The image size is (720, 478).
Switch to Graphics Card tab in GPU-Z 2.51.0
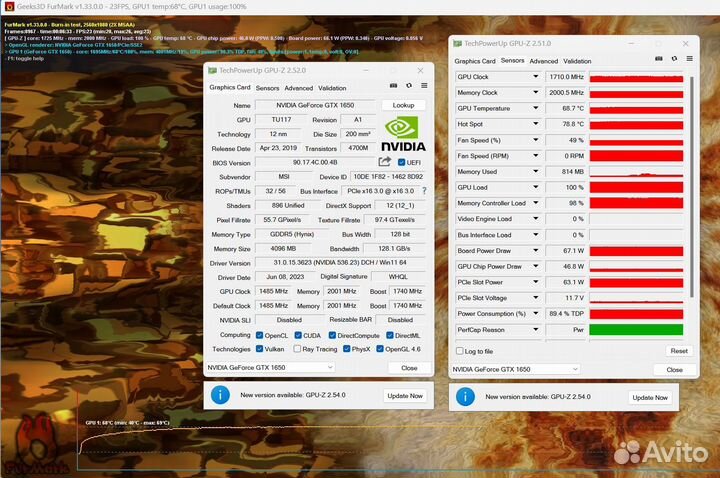pyautogui.click(x=475, y=61)
